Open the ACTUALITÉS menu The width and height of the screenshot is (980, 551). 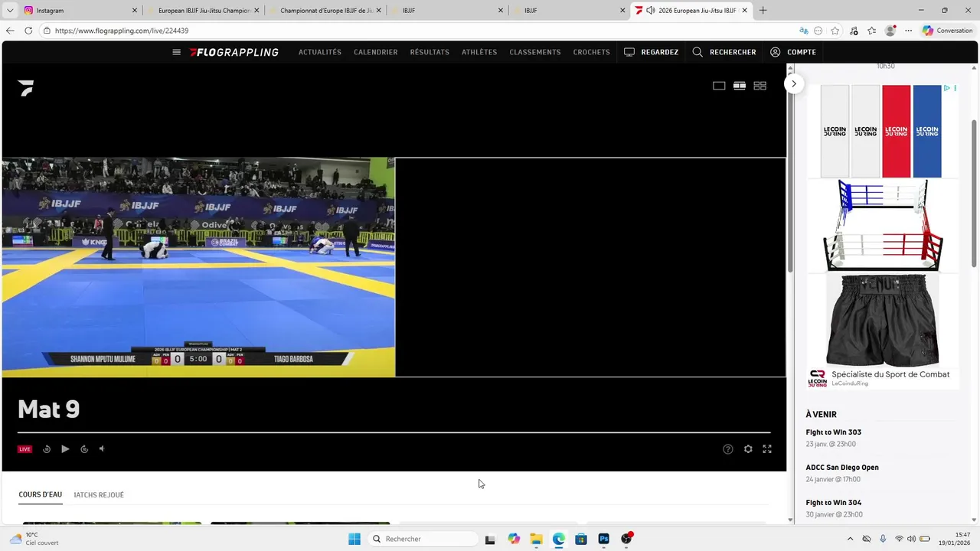pyautogui.click(x=320, y=52)
